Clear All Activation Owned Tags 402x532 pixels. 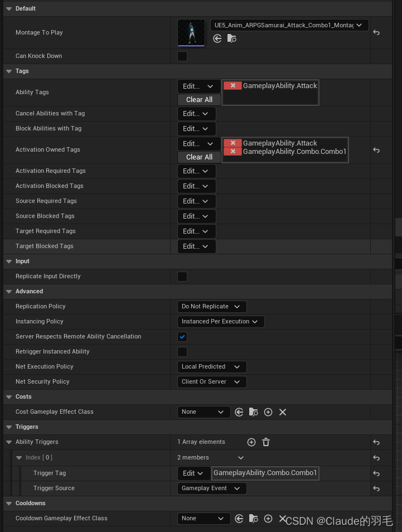pos(199,157)
